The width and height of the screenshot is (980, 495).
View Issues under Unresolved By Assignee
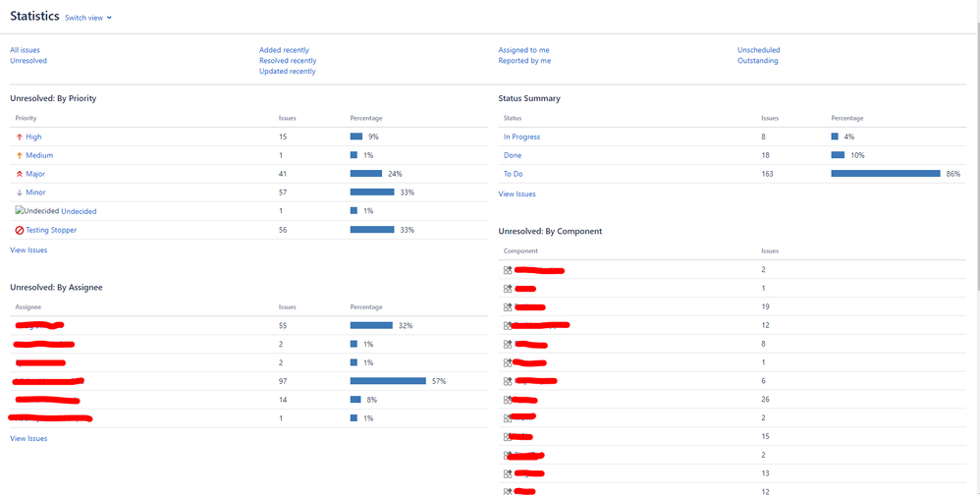click(28, 438)
